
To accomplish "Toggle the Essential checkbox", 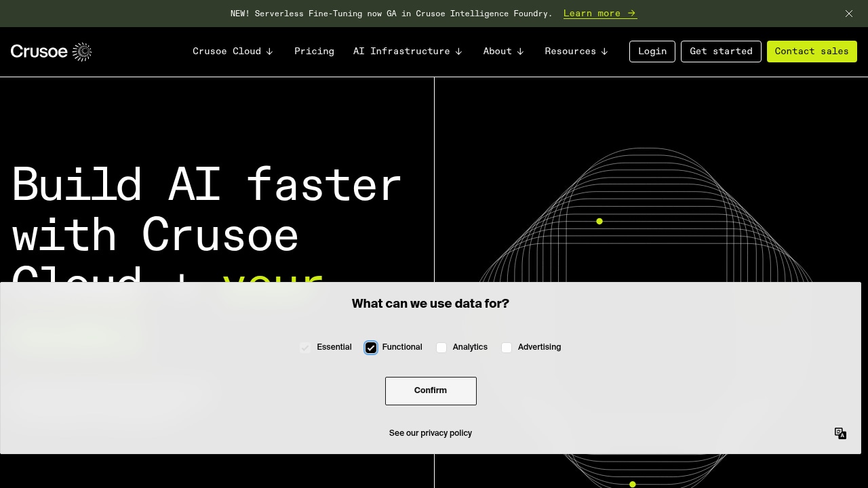I will (305, 348).
